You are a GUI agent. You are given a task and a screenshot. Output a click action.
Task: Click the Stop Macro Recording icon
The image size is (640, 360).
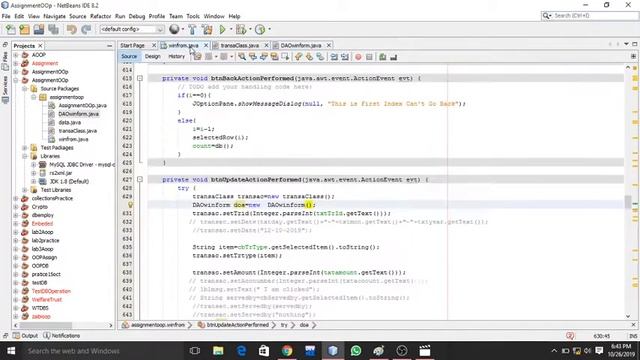tap(369, 57)
